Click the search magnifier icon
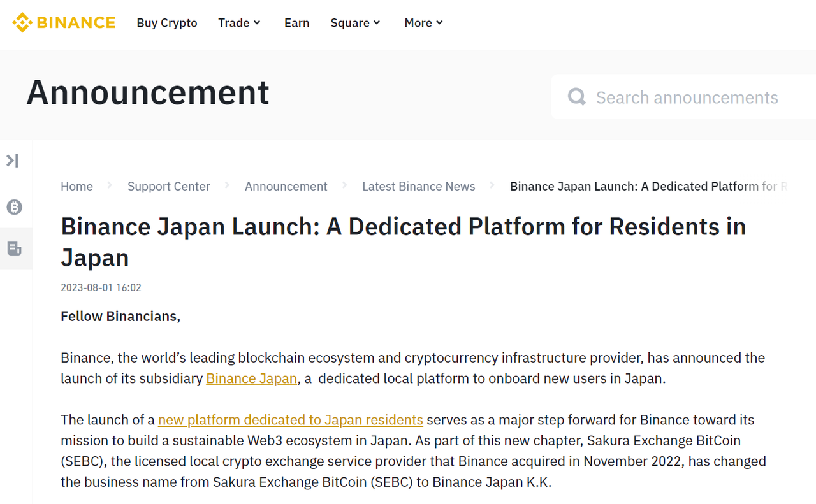Screen dimensions: 816x504 click(x=577, y=97)
